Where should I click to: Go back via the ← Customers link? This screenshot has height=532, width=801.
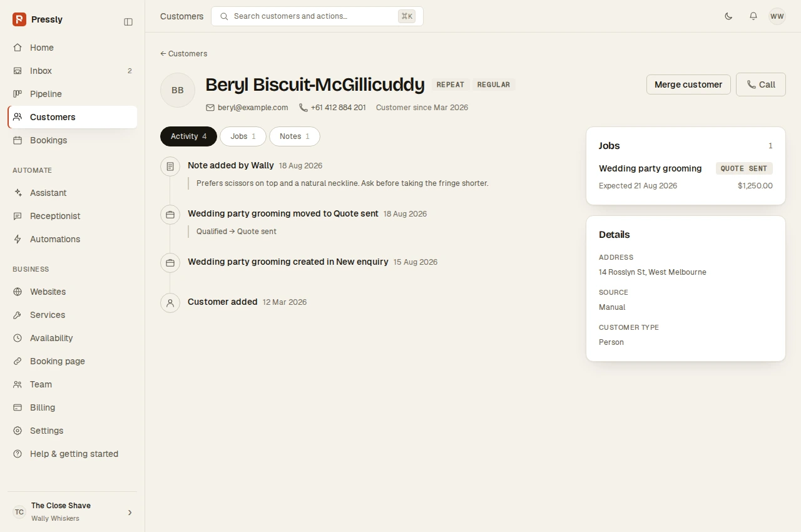pyautogui.click(x=184, y=54)
